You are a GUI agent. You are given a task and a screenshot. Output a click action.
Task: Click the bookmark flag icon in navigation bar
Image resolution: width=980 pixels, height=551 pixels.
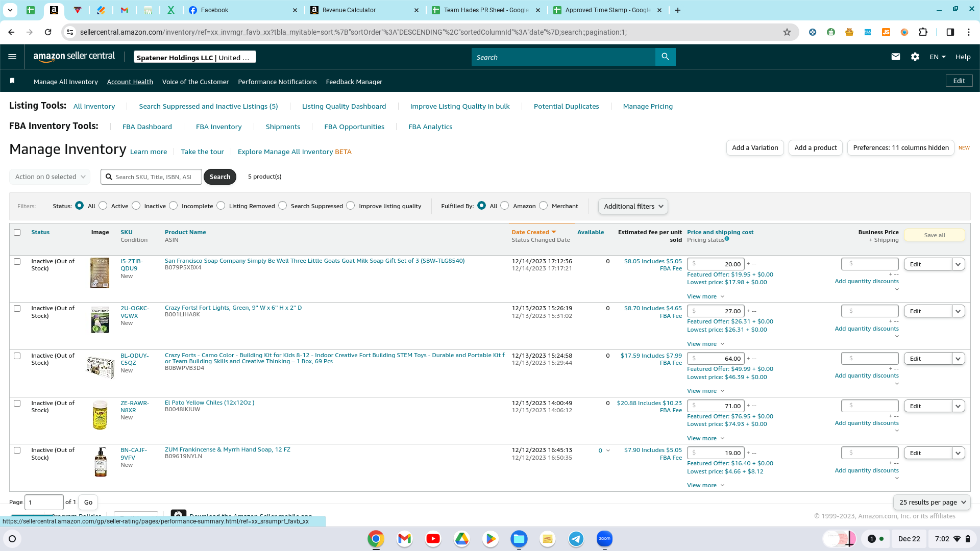click(13, 81)
